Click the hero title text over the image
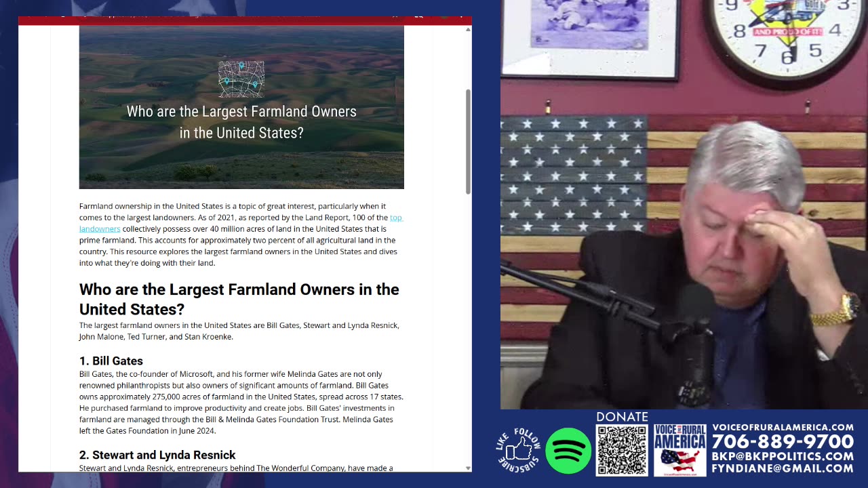 coord(241,122)
